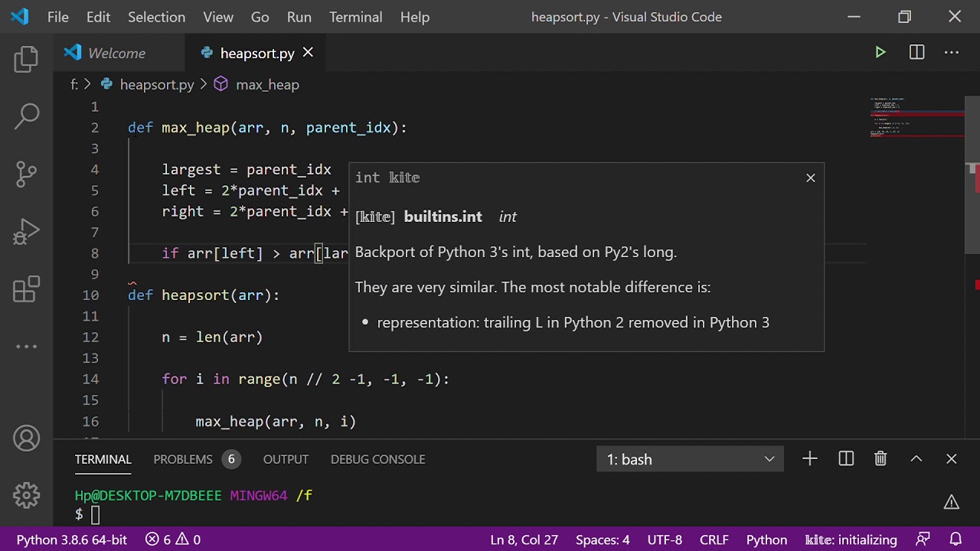
Task: Open the Search view in activity bar
Action: pos(26,116)
